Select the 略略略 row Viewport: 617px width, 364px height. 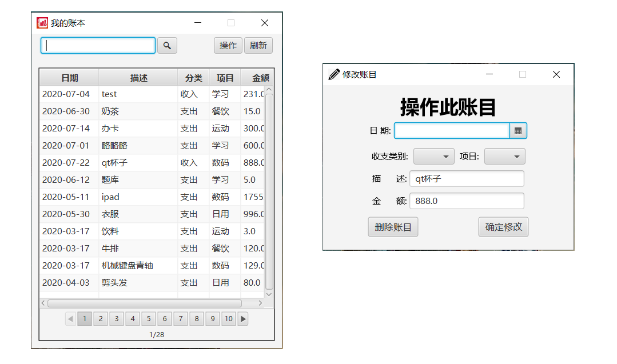coord(152,146)
